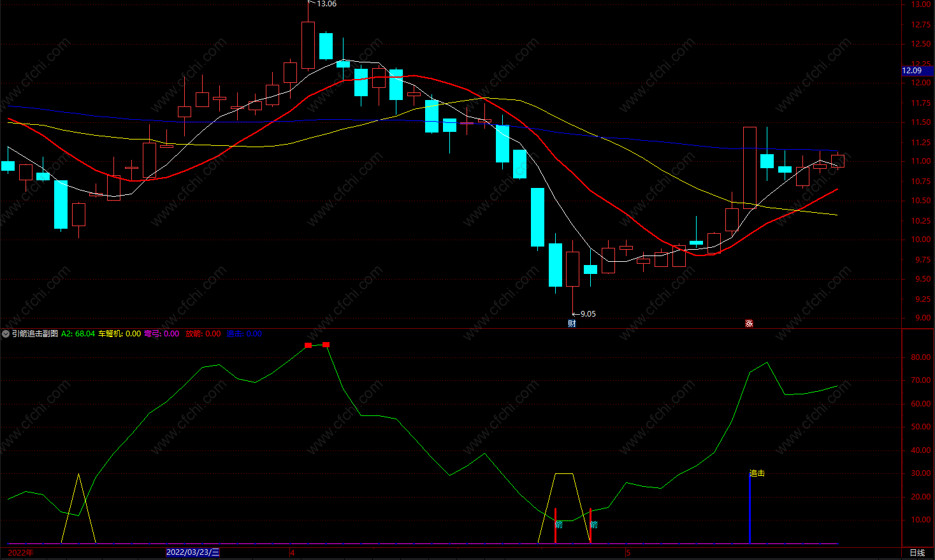This screenshot has height=560, width=935.
Task: Click the 80.00 level on indicator axis
Action: 921,357
